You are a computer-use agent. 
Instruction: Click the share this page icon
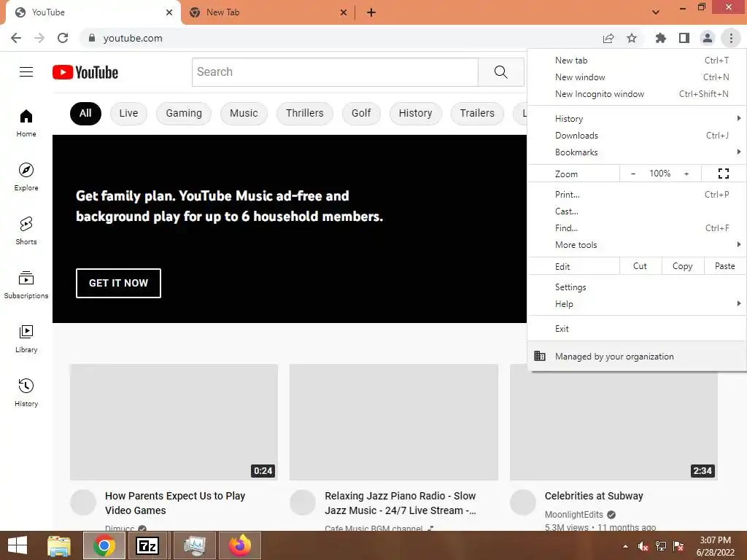coord(608,38)
